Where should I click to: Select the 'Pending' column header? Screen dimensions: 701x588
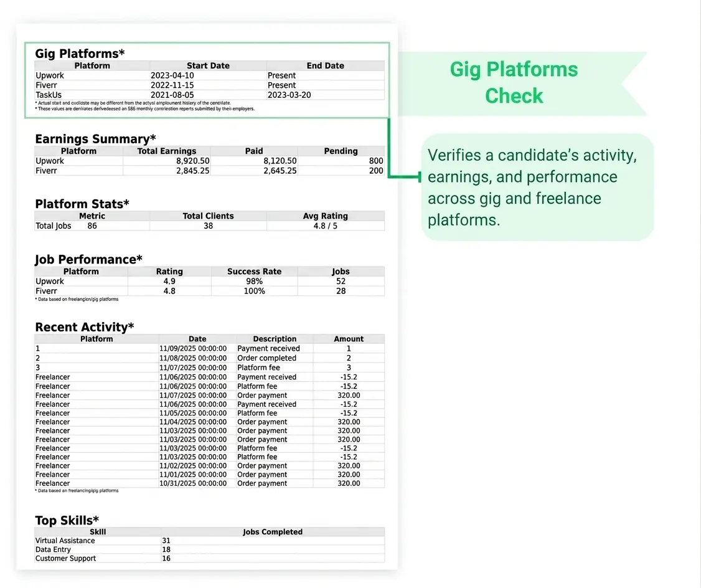[341, 151]
